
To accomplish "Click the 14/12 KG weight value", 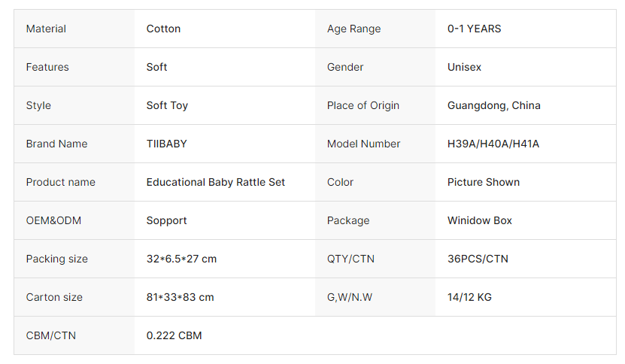I will (469, 297).
